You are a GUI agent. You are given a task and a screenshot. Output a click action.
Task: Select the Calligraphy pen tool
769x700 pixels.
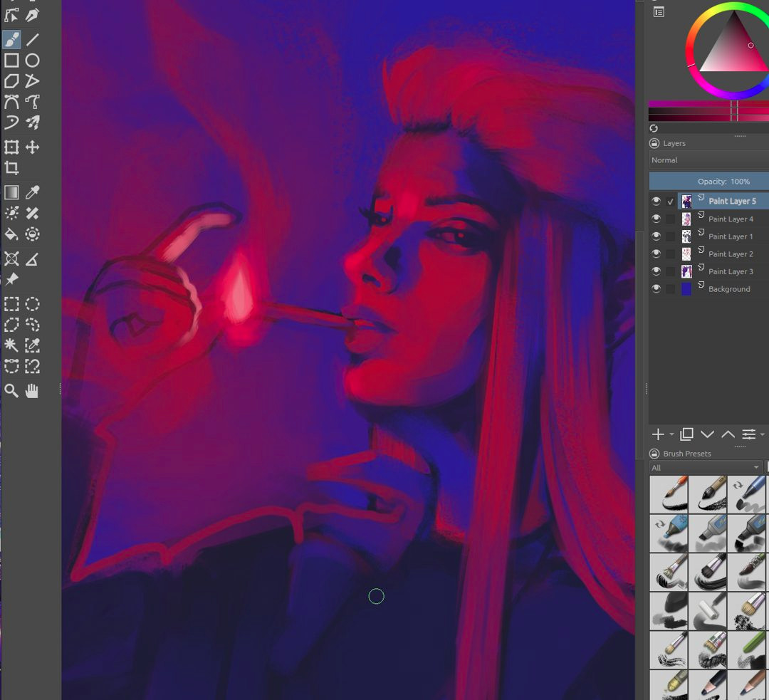click(32, 15)
